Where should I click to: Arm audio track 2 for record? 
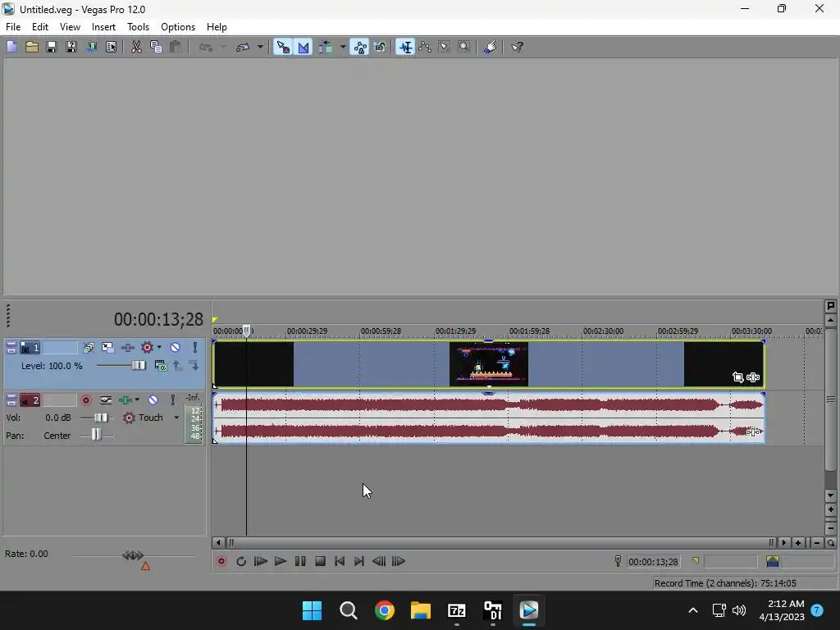tap(85, 400)
